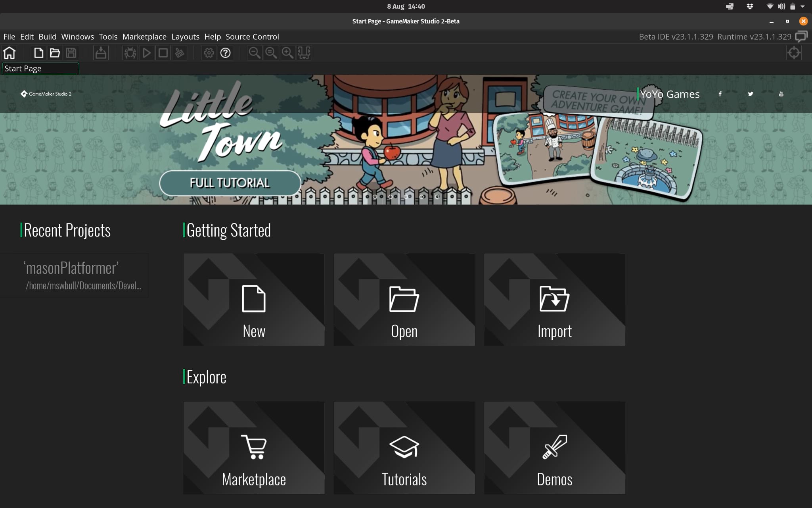Clean the build with the broom icon
The height and width of the screenshot is (508, 812).
(x=180, y=53)
